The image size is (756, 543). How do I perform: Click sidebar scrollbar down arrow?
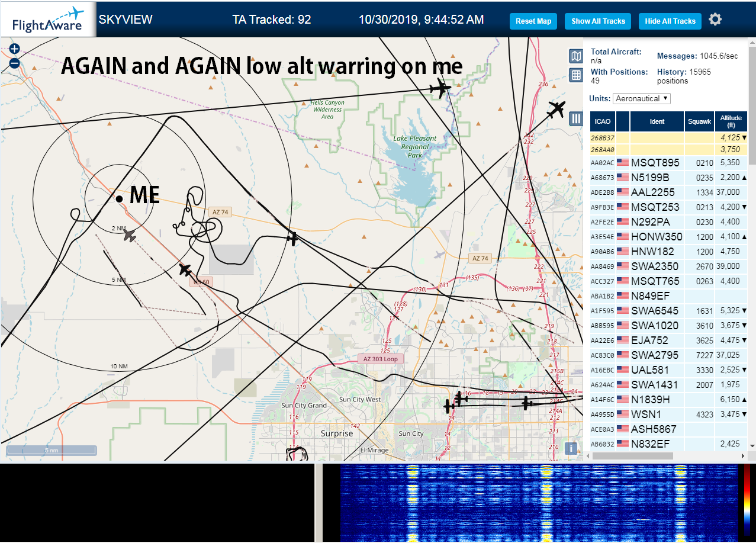click(x=752, y=446)
